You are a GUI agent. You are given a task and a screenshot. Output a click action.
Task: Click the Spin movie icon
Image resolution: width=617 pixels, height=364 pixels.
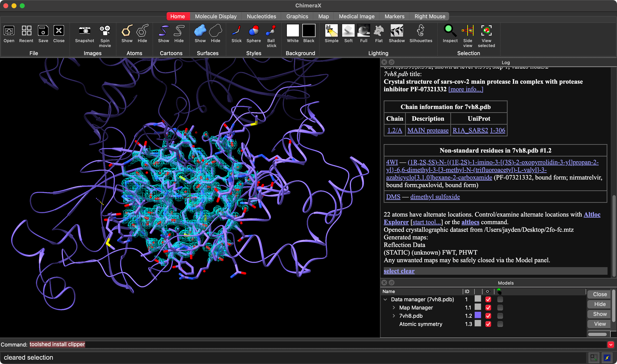(x=105, y=31)
